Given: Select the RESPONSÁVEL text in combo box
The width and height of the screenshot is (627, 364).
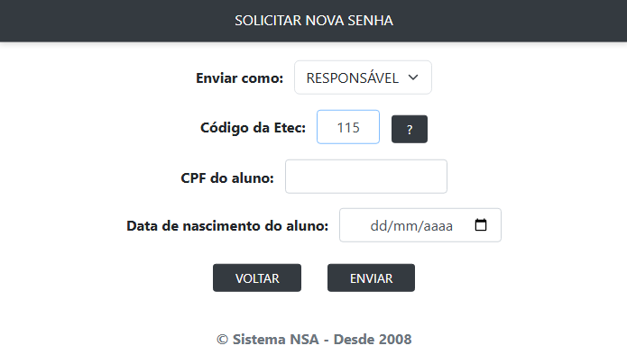Looking at the screenshot, I should pos(352,77).
